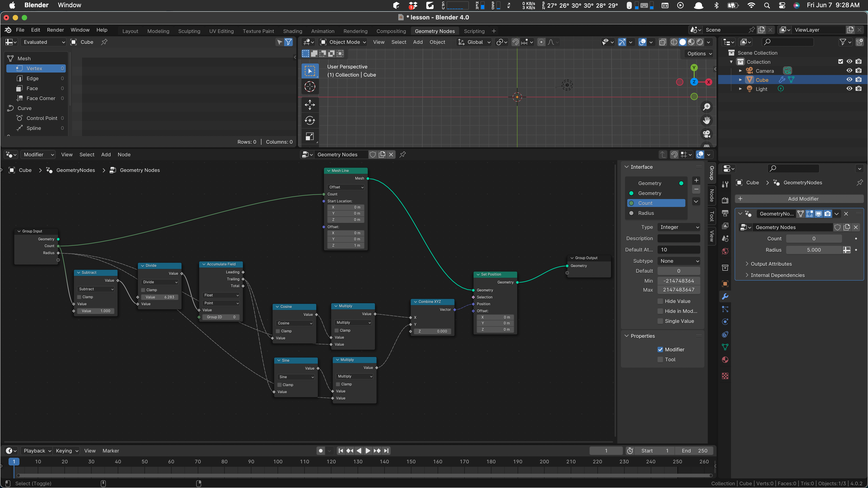Open the Object Mode dropdown
868x488 pixels.
click(x=343, y=42)
